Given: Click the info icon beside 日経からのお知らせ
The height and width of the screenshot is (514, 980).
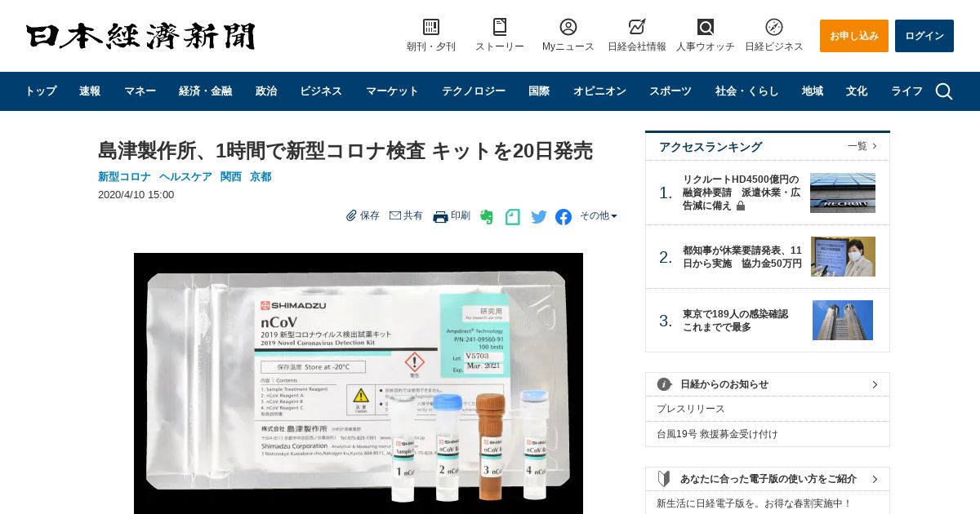Looking at the screenshot, I should pyautogui.click(x=665, y=384).
